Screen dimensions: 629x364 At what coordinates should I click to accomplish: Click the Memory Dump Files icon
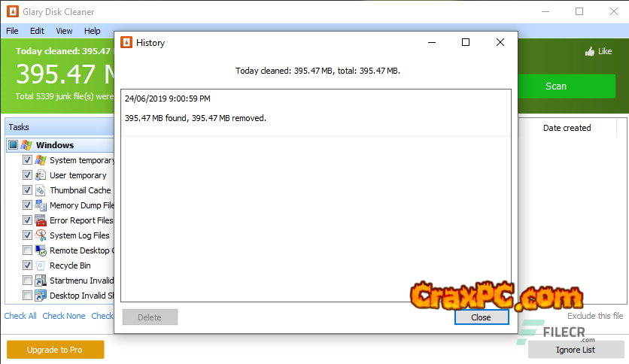pyautogui.click(x=41, y=205)
